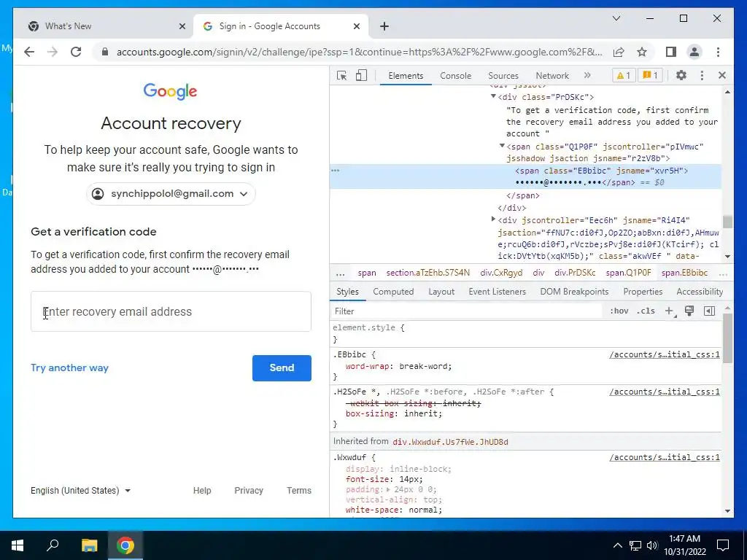Click the Enter recovery email address field
This screenshot has height=560, width=747.
pos(171,311)
